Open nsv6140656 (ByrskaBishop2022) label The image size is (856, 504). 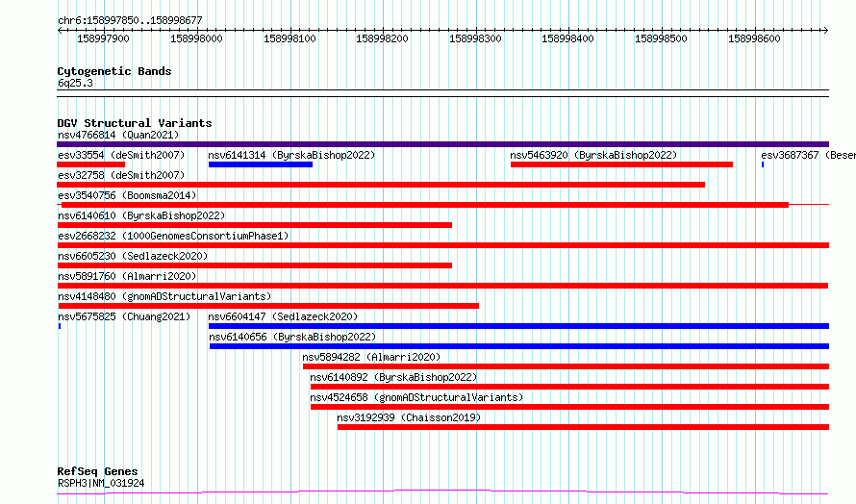pos(292,337)
